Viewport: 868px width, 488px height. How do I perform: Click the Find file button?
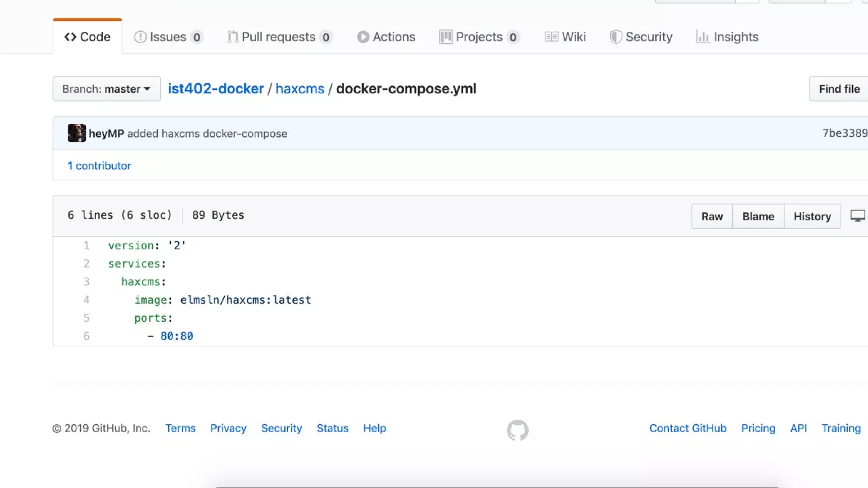pos(839,89)
